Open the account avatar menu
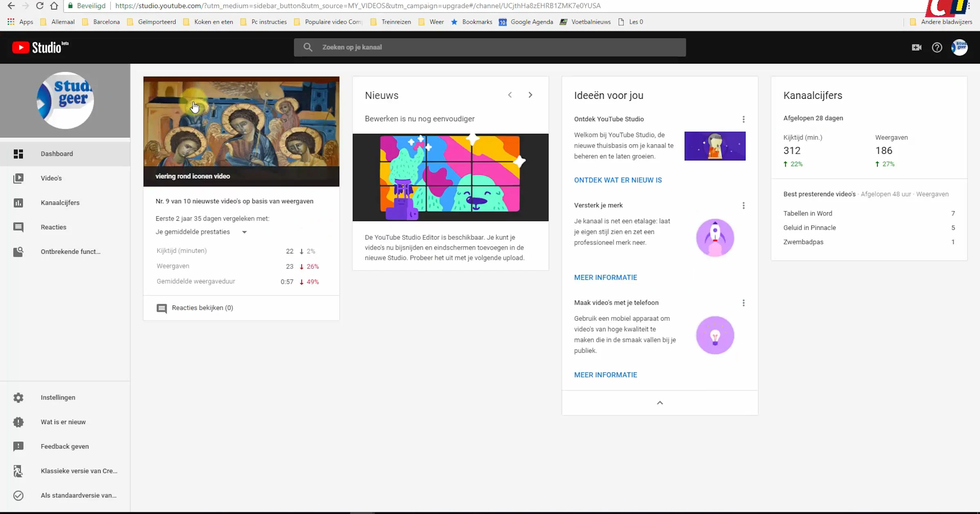980x514 pixels. (960, 47)
